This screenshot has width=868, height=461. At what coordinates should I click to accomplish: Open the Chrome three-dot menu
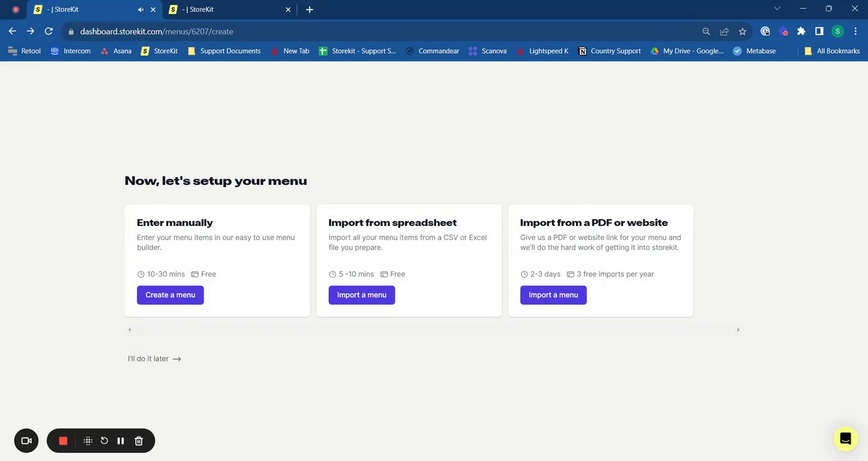pyautogui.click(x=855, y=31)
